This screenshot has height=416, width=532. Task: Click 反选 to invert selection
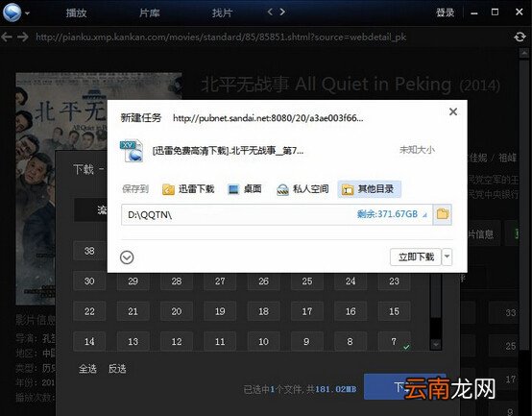click(x=117, y=369)
